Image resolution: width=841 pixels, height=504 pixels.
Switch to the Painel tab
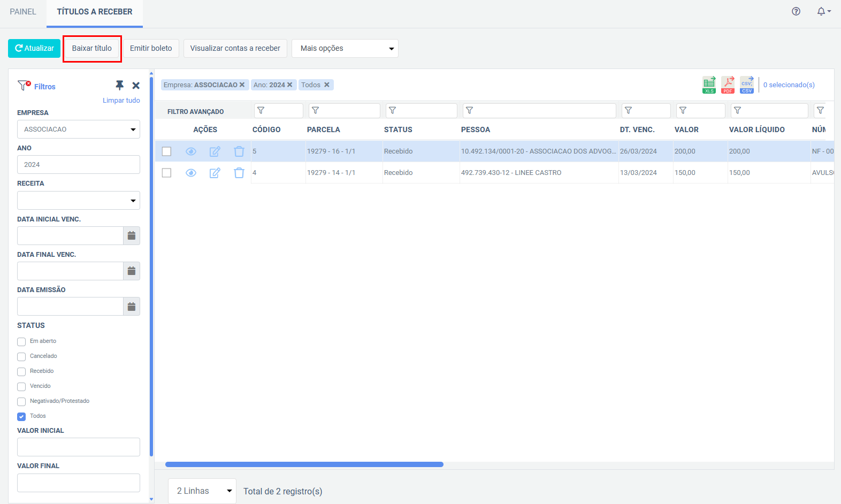click(23, 12)
